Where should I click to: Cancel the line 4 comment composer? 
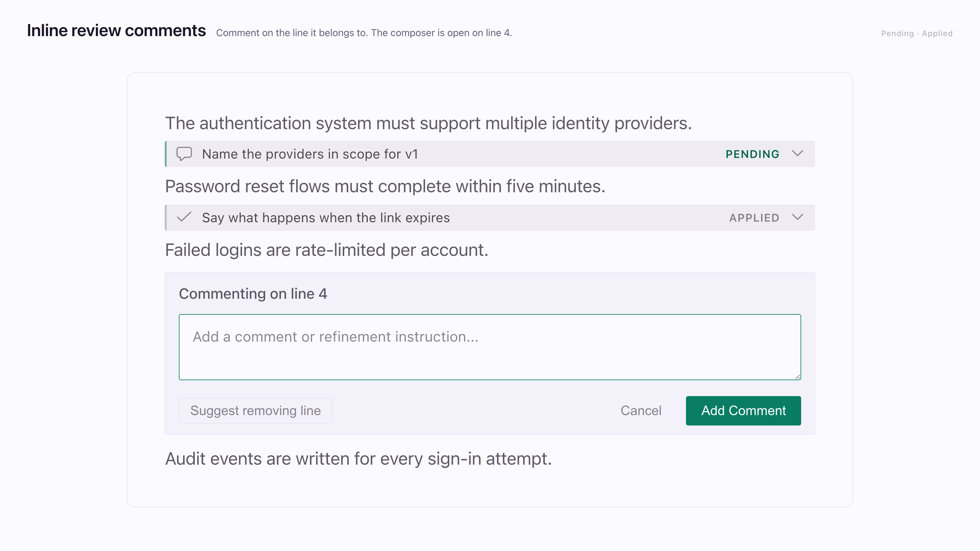pos(641,411)
